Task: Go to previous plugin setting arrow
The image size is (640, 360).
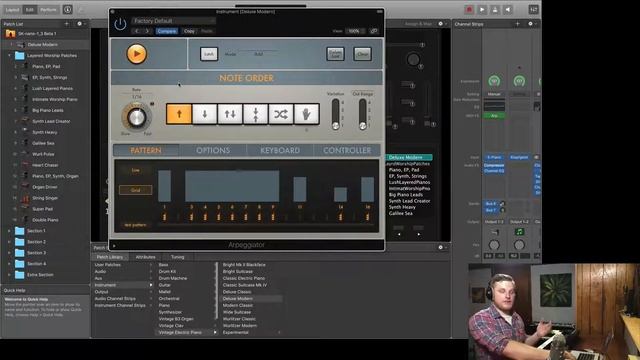Action: (137, 31)
